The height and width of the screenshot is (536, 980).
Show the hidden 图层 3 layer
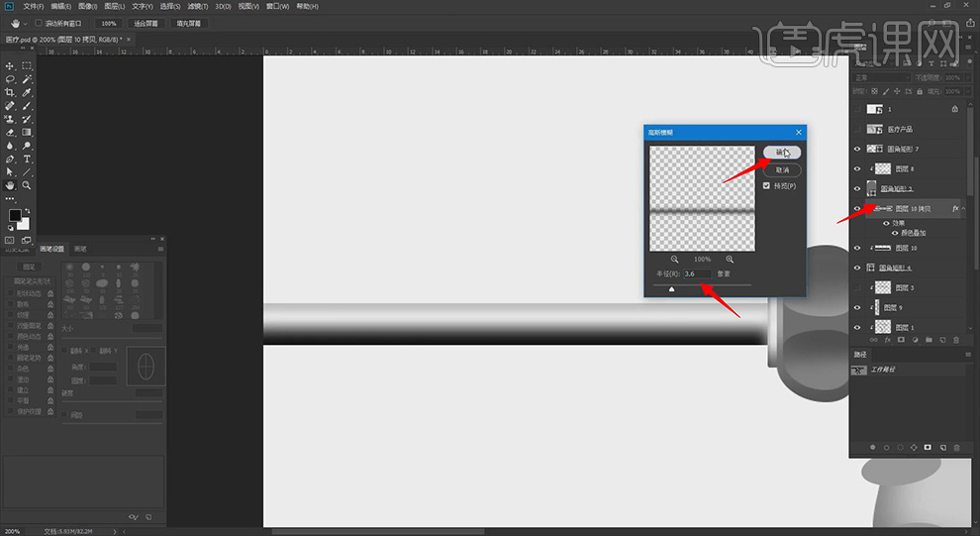tap(857, 287)
